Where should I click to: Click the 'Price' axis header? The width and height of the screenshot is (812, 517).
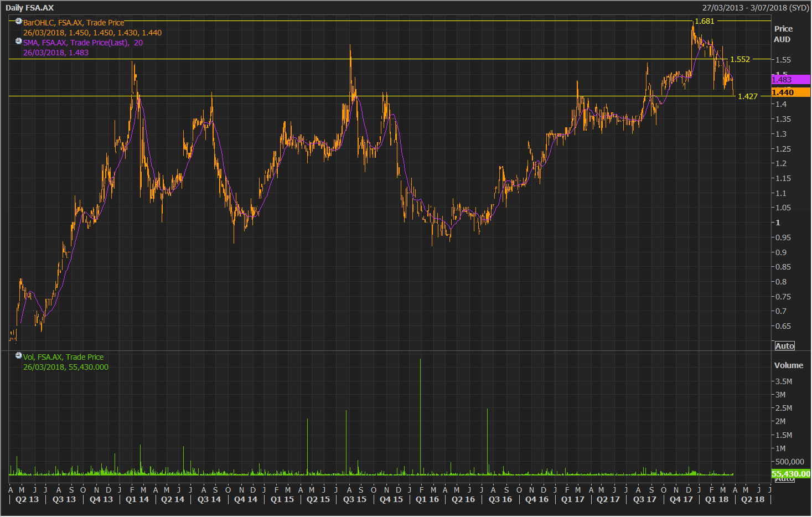(783, 29)
